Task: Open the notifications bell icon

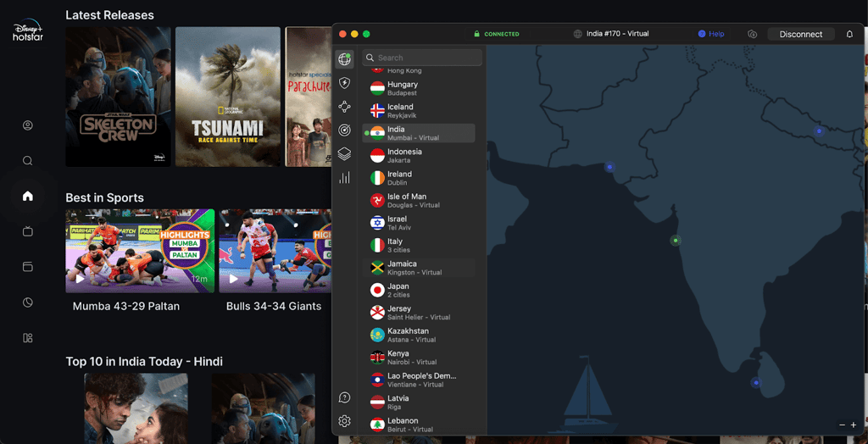Action: pyautogui.click(x=849, y=35)
